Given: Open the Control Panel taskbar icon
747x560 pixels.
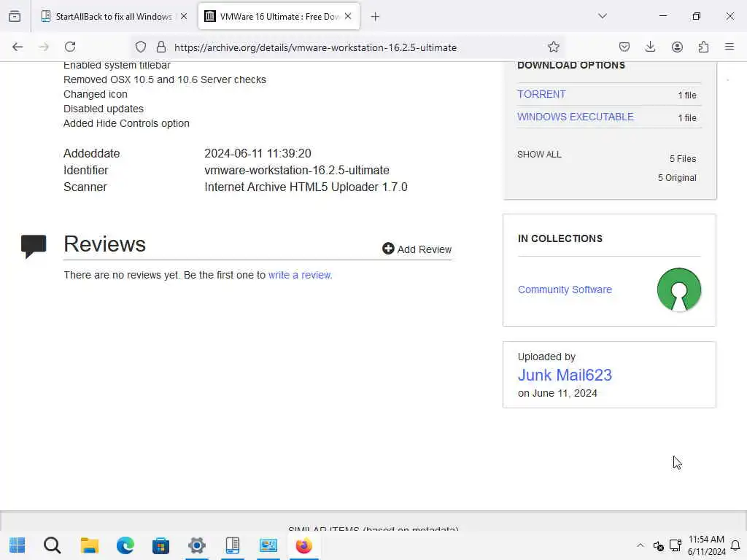Looking at the screenshot, I should click(268, 545).
